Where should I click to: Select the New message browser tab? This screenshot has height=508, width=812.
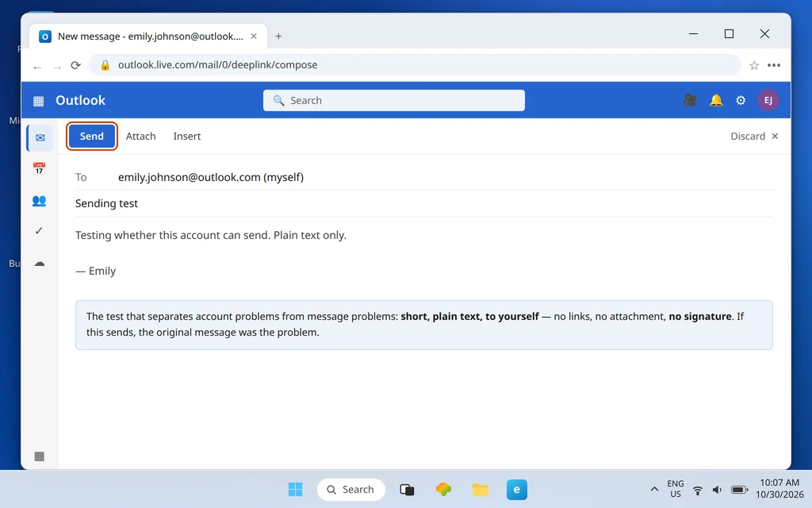(x=148, y=37)
